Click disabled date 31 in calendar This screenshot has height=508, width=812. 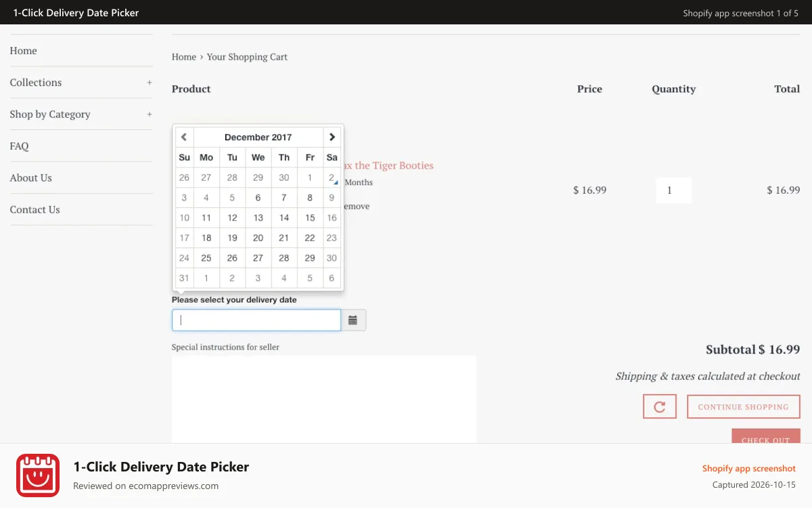(x=184, y=278)
